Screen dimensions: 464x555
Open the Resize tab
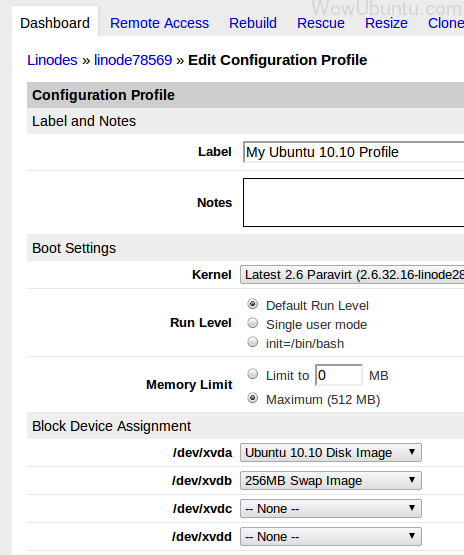[x=386, y=23]
